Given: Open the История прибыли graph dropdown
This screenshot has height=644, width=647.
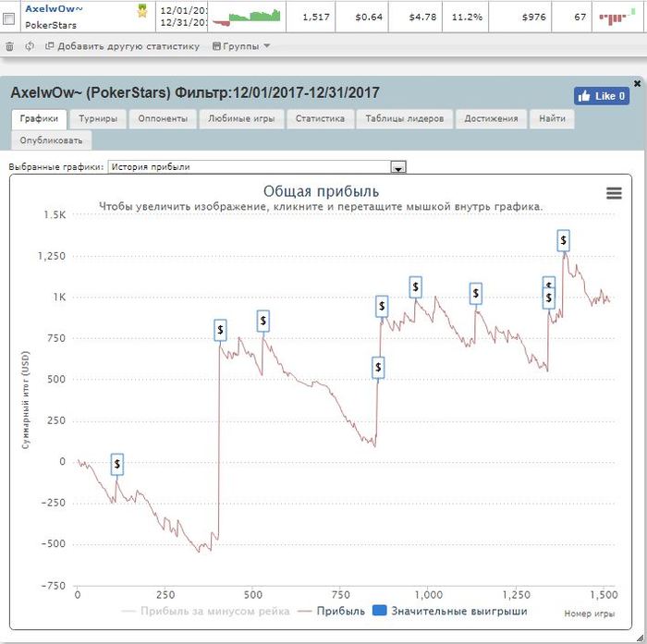Looking at the screenshot, I should tap(257, 167).
